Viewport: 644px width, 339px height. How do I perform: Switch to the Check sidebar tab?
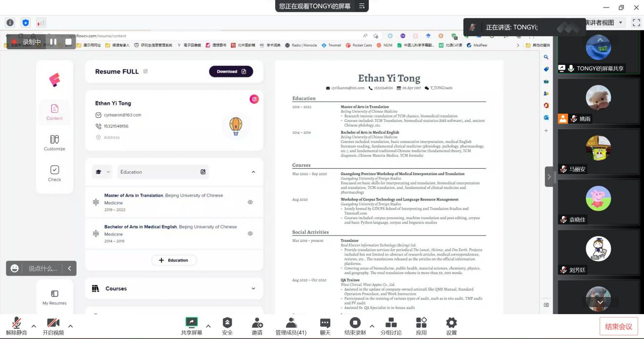pos(55,173)
